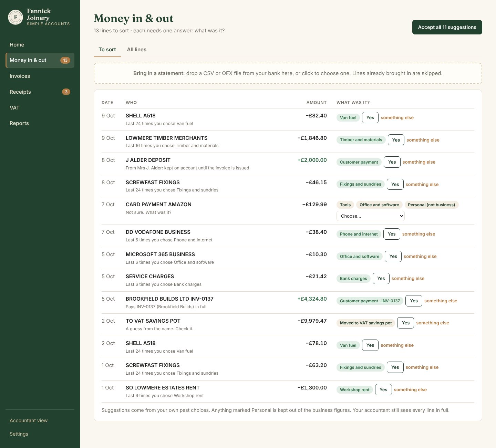
Task: Confirm Van fuel for the −£82.40 Shell line
Action: click(x=370, y=117)
